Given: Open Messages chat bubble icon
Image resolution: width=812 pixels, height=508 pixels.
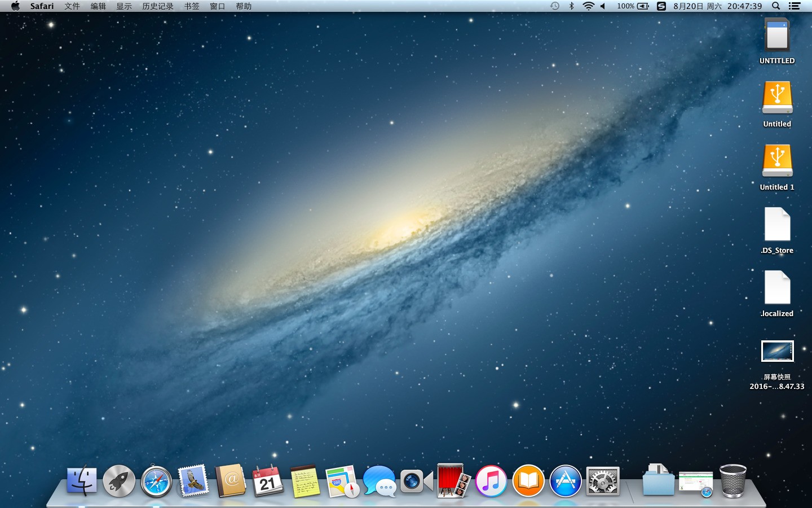Looking at the screenshot, I should (x=379, y=481).
